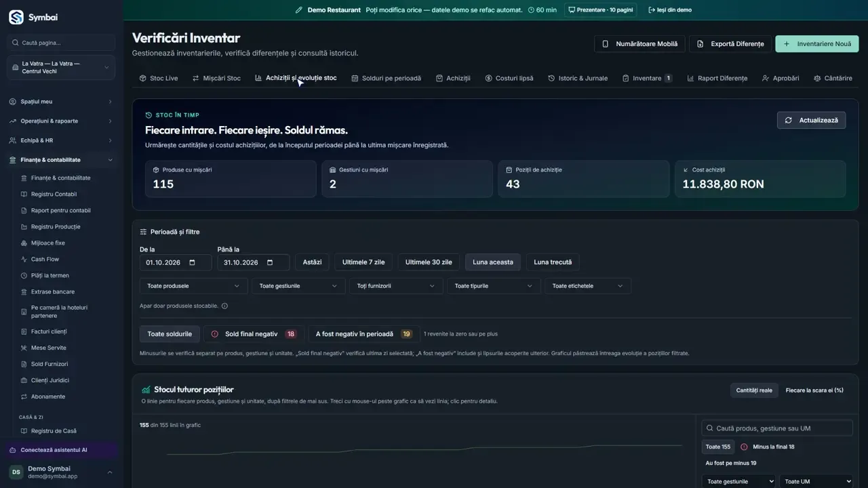The height and width of the screenshot is (488, 868).
Task: Click the Clienți Juridici sidebar icon
Action: pos(24,381)
